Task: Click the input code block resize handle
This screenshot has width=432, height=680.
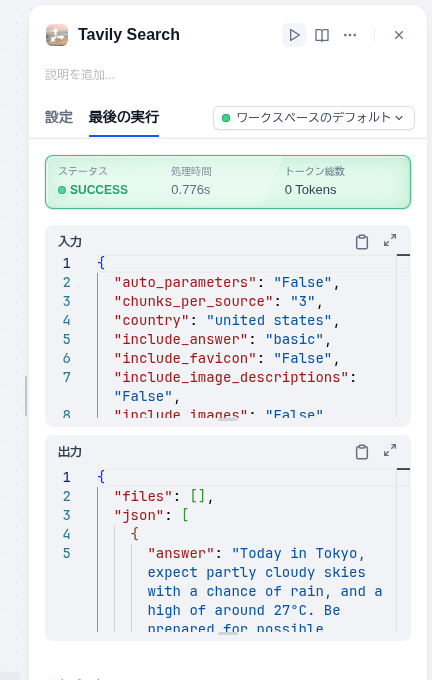Action: (228, 419)
